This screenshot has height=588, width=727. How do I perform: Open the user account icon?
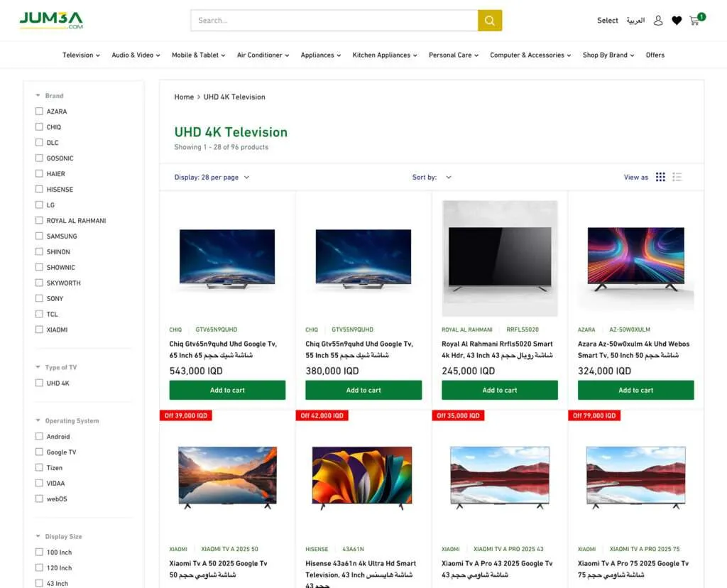tap(658, 21)
